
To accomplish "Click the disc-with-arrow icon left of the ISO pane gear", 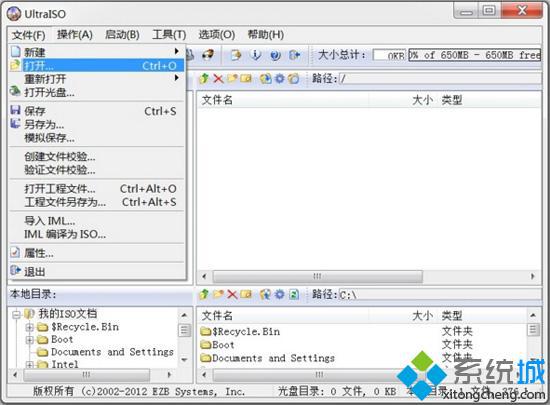I will [x=266, y=79].
